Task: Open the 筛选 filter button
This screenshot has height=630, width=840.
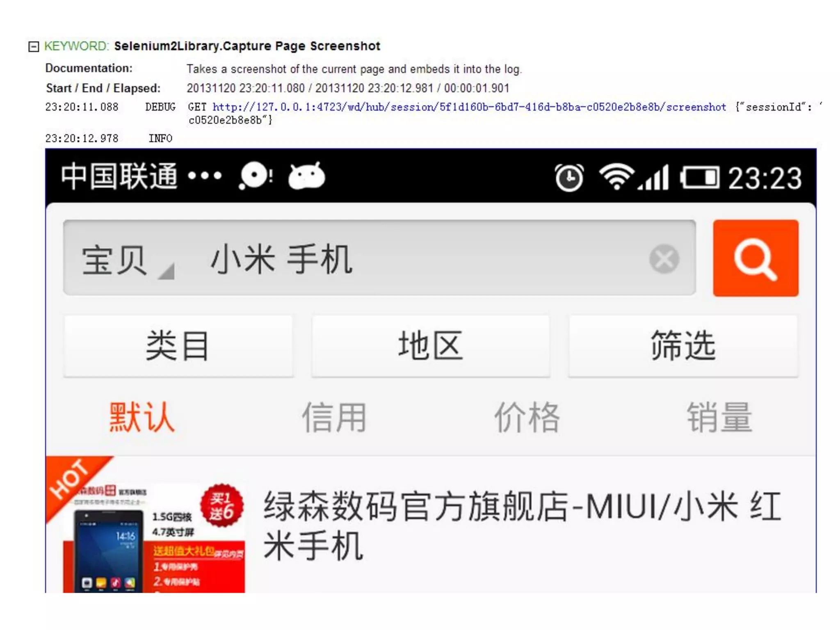Action: click(683, 346)
